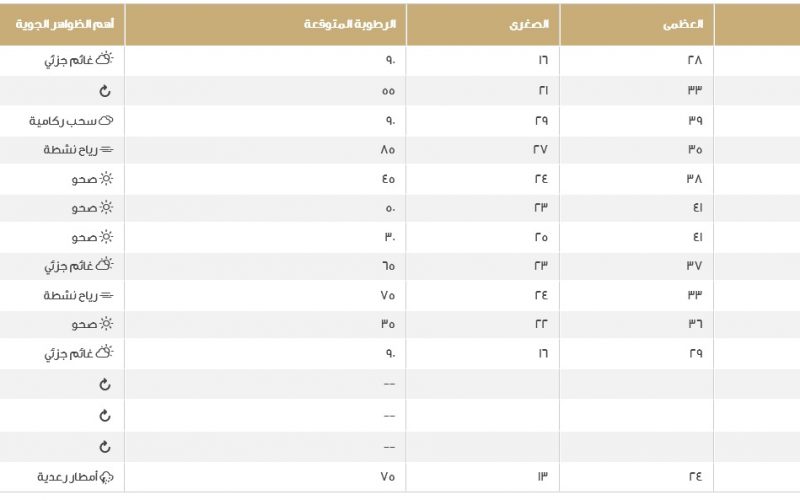Select the الرطوبة المتوقعة column header
The height and width of the screenshot is (500, 800).
(x=265, y=24)
